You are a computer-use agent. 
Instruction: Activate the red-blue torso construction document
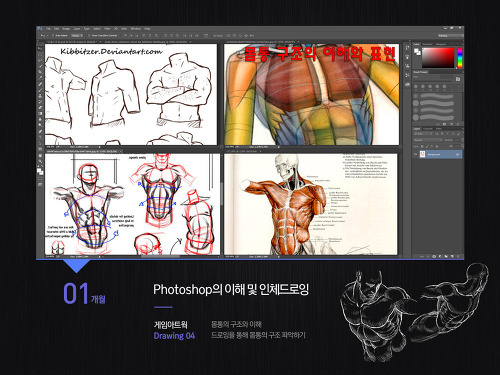click(132, 204)
